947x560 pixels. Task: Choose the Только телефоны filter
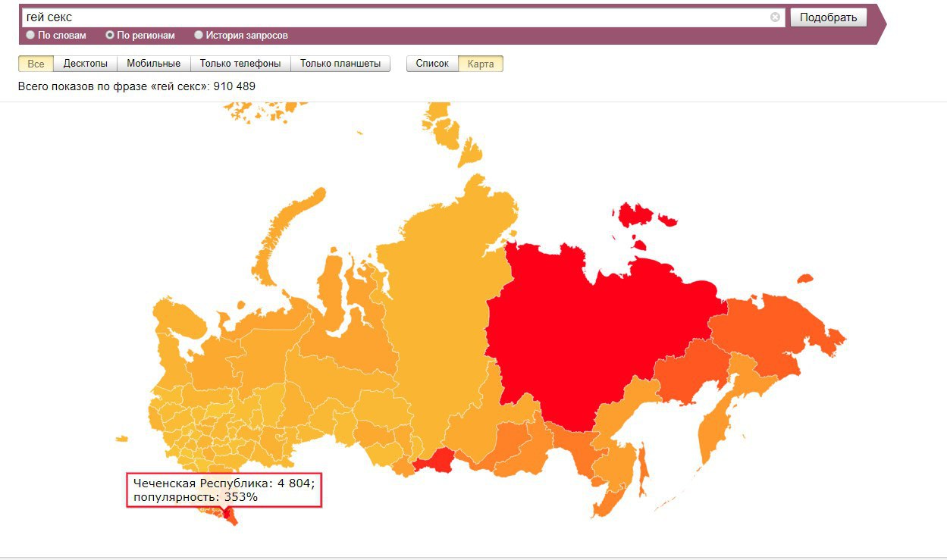click(x=240, y=64)
